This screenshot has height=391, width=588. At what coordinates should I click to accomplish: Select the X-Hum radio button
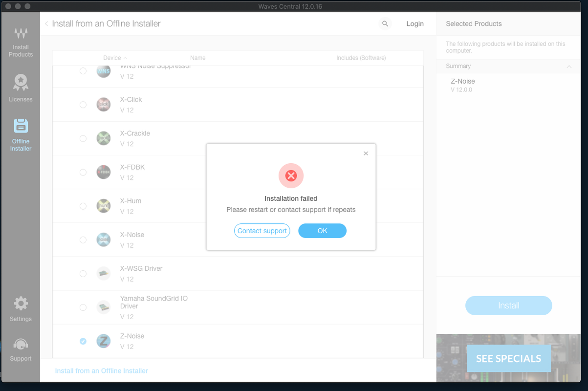pyautogui.click(x=83, y=206)
